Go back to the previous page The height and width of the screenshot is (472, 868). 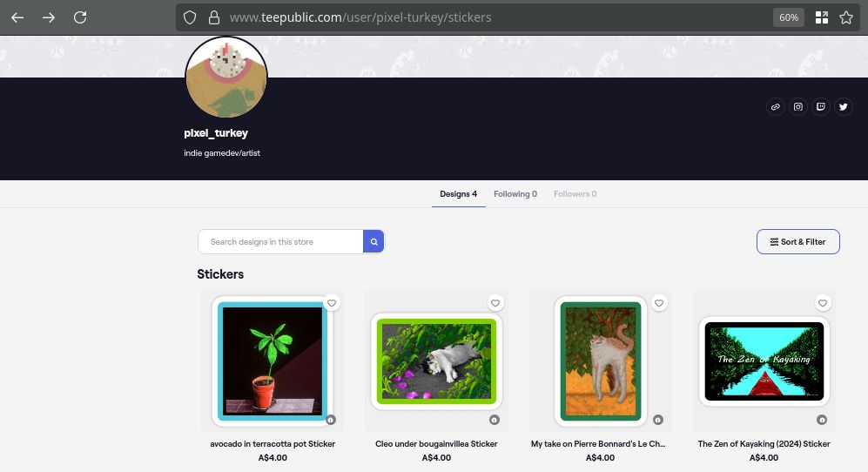click(17, 17)
